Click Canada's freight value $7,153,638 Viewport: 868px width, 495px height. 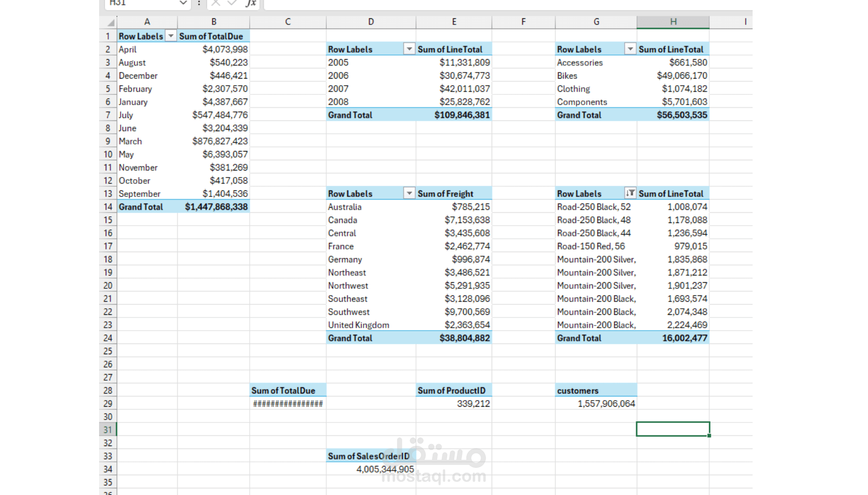point(454,220)
